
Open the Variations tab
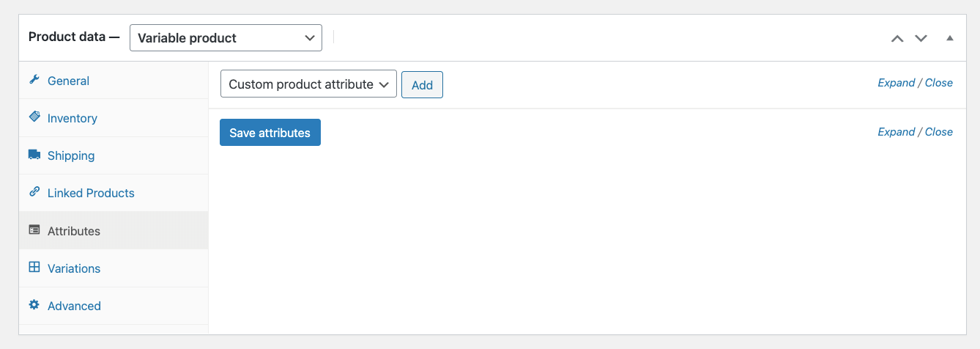click(73, 268)
